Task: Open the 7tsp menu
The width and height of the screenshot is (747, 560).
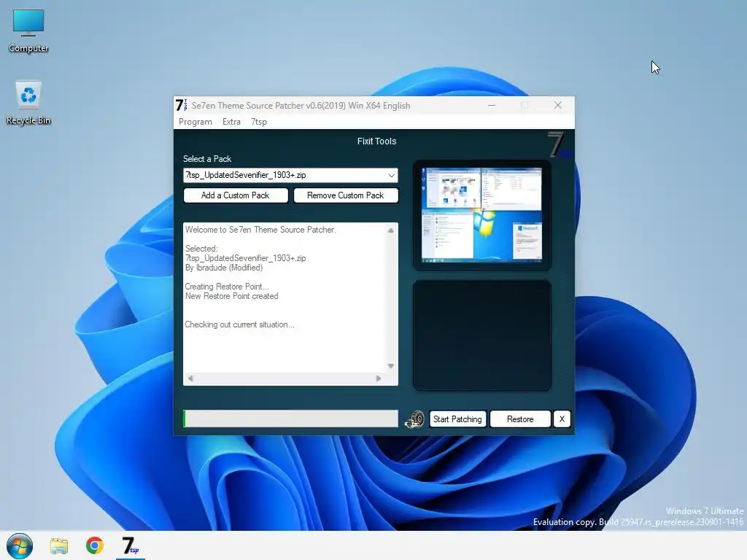Action: click(x=259, y=122)
